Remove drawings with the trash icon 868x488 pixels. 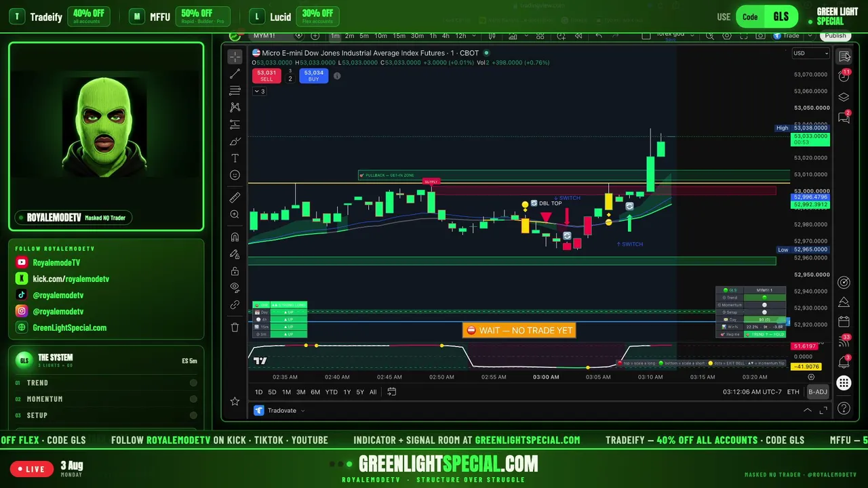pyautogui.click(x=235, y=327)
